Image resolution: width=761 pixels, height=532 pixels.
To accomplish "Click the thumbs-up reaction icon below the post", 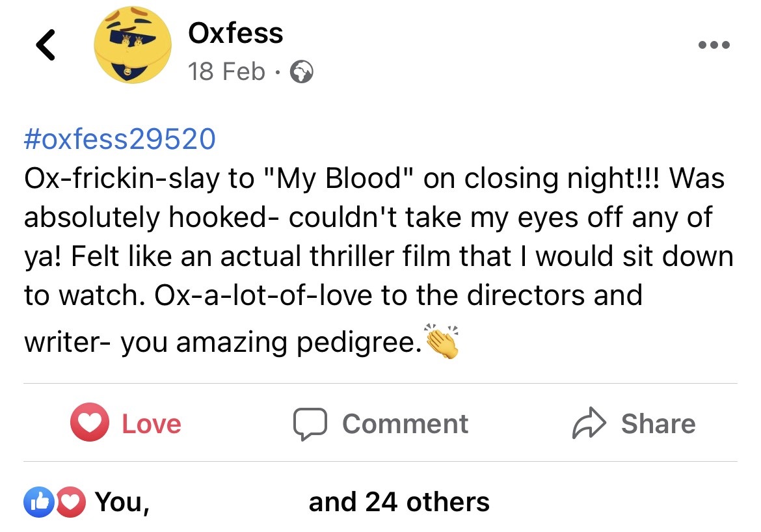I will (40, 501).
